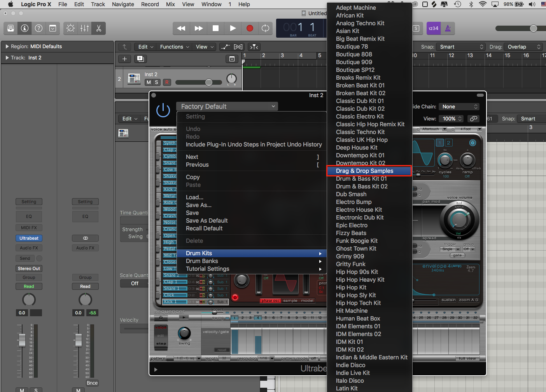Click the left channel strip volume fader

pos(22,340)
